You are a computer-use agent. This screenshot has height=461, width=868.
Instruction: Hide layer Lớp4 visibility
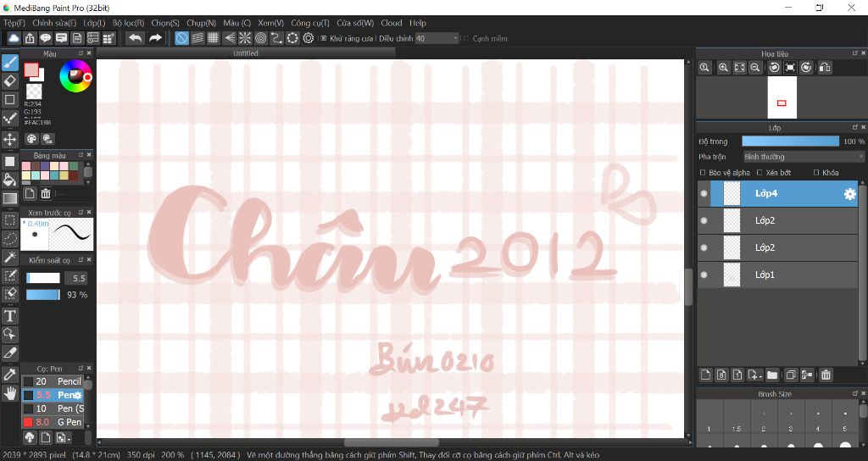(x=704, y=193)
